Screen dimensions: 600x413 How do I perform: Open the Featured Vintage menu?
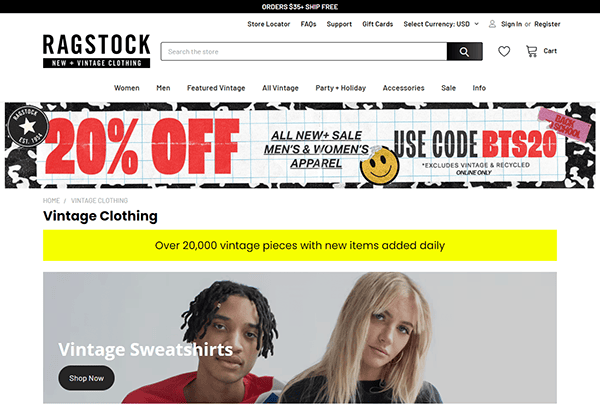tap(216, 88)
